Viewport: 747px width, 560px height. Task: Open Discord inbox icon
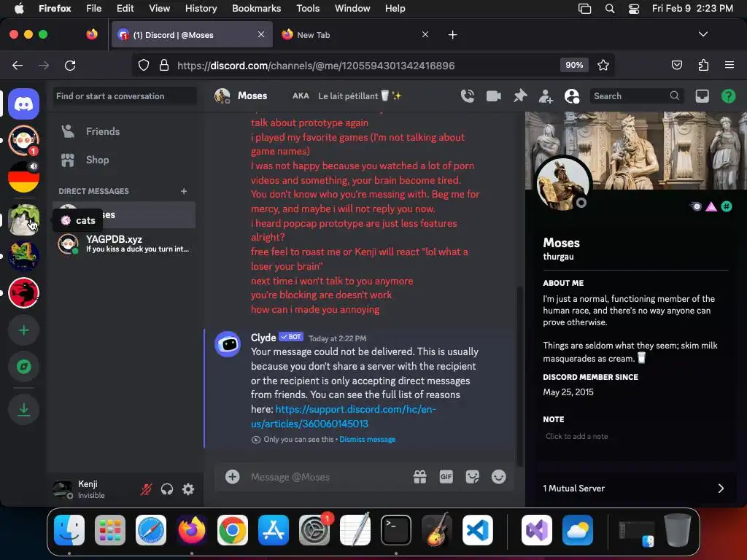point(703,96)
